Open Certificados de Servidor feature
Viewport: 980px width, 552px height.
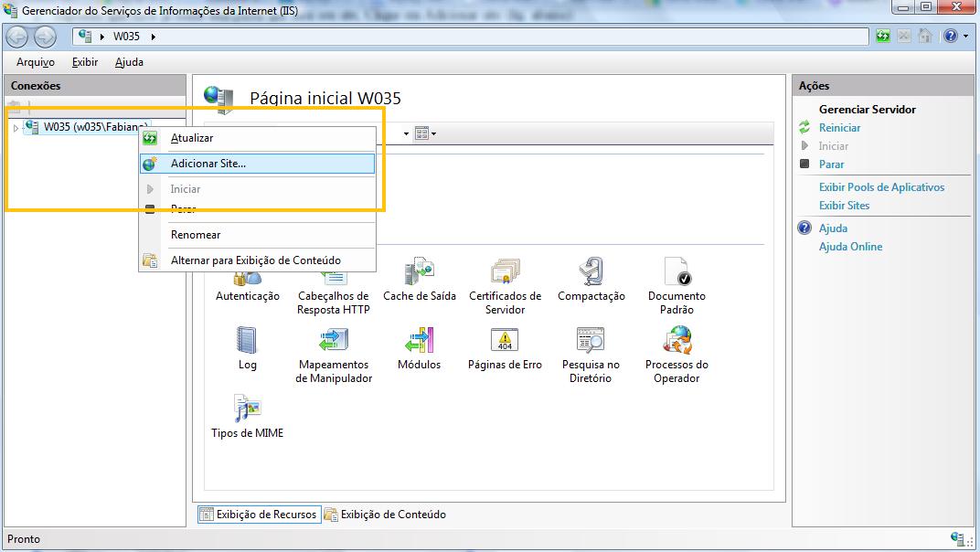coord(505,286)
